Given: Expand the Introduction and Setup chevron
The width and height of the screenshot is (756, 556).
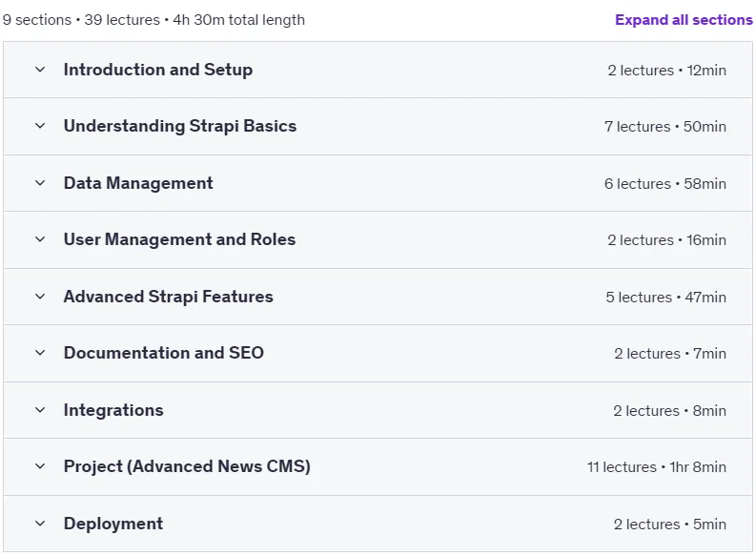Looking at the screenshot, I should 40,70.
